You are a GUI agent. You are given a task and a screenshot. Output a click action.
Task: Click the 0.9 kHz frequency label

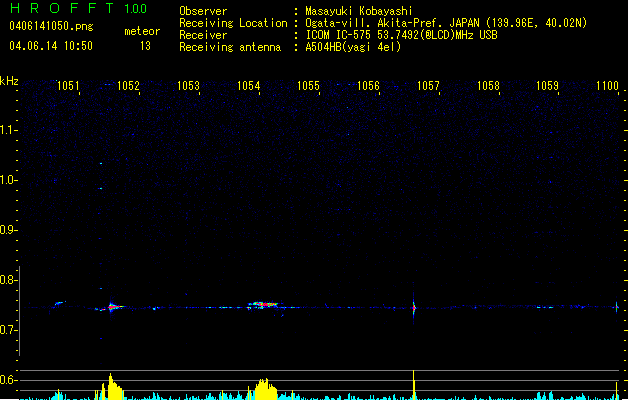point(8,230)
